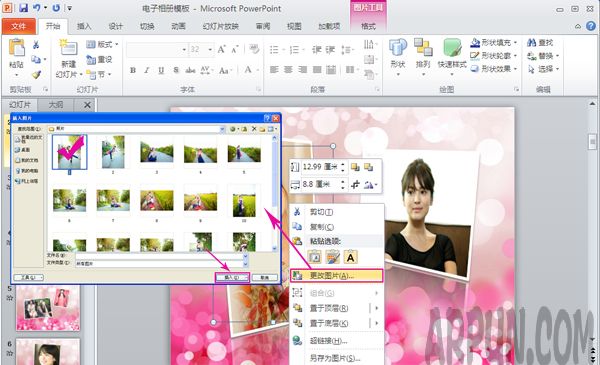Click the Clear Formatting eraser icon

click(x=254, y=49)
